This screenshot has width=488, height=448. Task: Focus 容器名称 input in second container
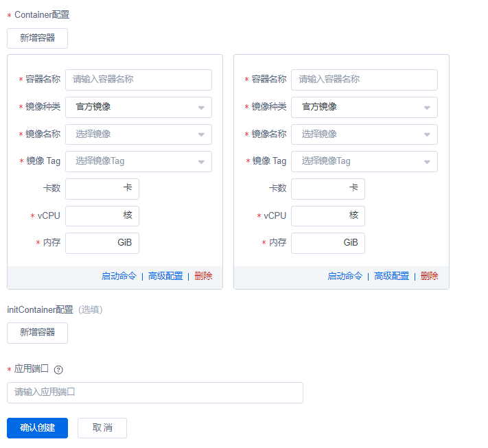(x=364, y=80)
